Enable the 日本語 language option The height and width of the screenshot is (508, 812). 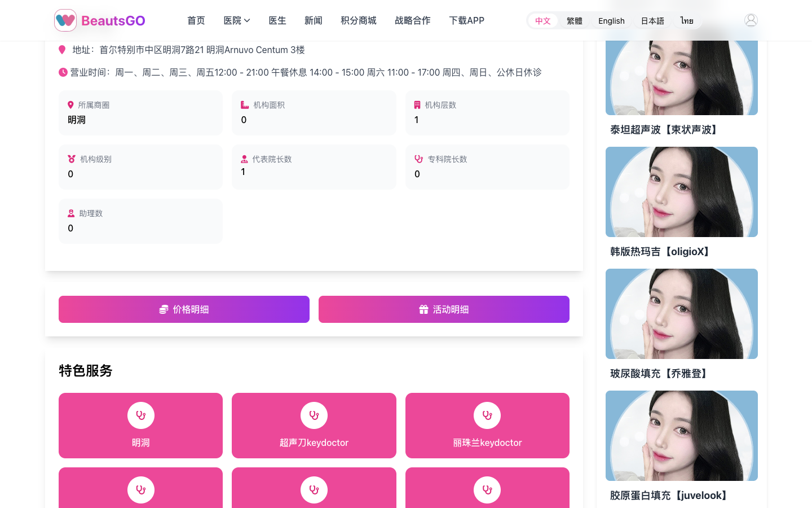[x=652, y=21]
